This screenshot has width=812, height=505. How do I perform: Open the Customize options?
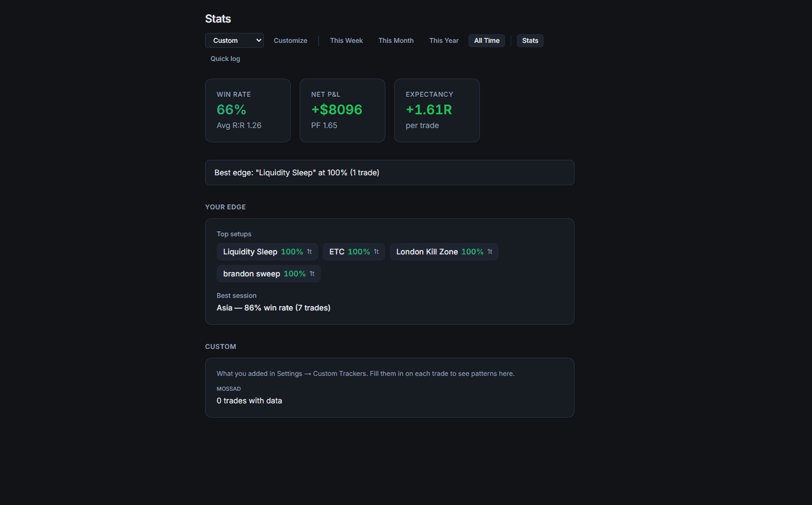point(290,40)
